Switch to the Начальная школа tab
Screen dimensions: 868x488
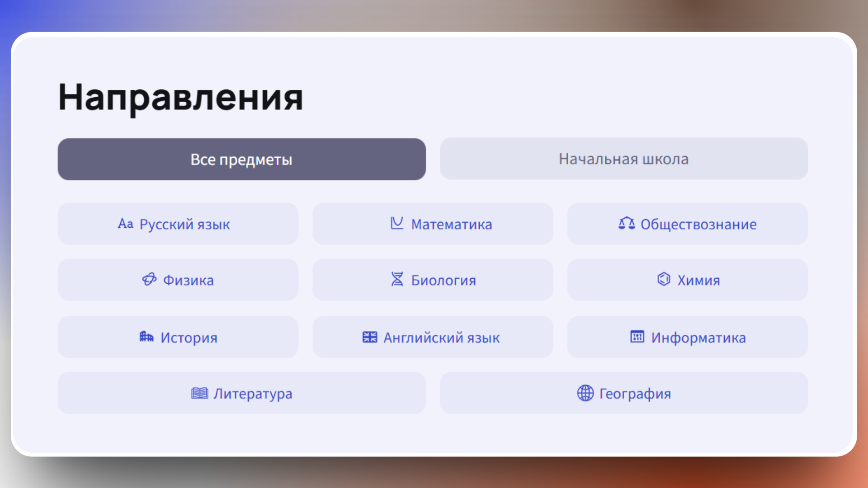point(624,159)
